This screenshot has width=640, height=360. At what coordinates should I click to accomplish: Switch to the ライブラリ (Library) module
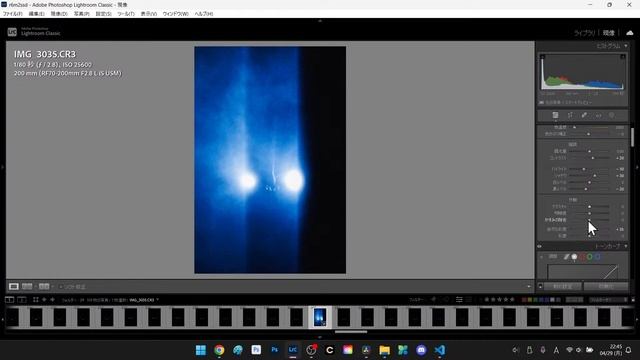click(584, 33)
